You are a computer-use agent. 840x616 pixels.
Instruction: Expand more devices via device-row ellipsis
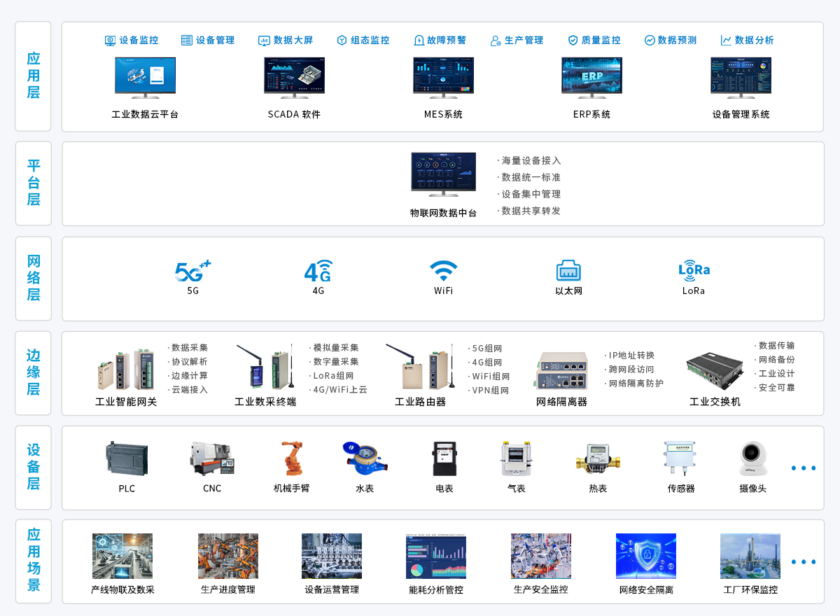click(x=803, y=468)
